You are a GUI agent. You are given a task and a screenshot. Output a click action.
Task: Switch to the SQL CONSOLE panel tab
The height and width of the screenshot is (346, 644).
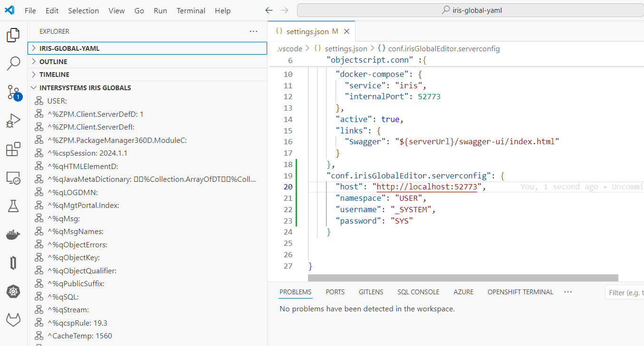tap(418, 292)
